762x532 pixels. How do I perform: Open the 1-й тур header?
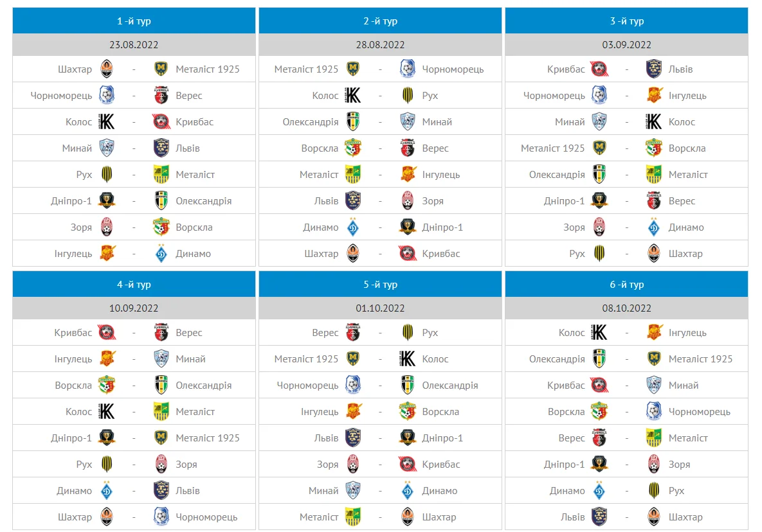pyautogui.click(x=134, y=21)
